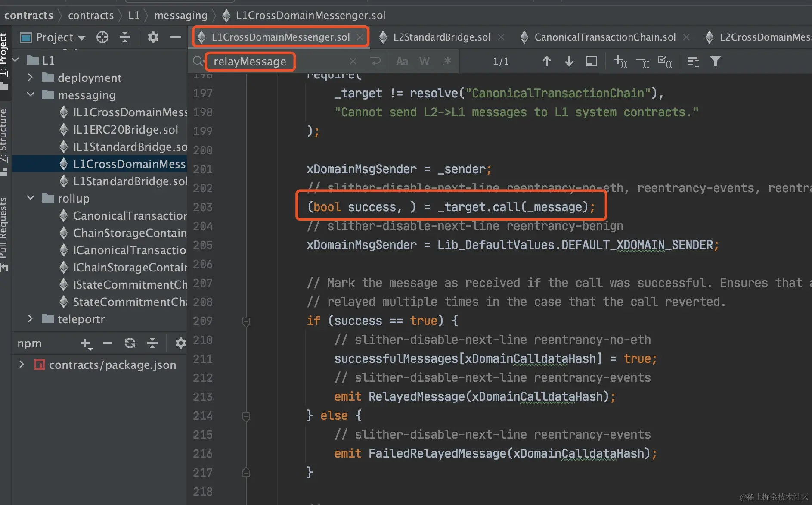Close the L2StandardBridge.sol tab

point(501,37)
